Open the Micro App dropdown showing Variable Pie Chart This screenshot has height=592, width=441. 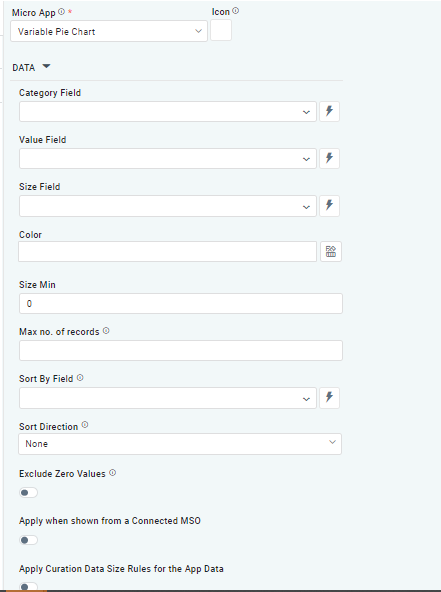pyautogui.click(x=109, y=31)
